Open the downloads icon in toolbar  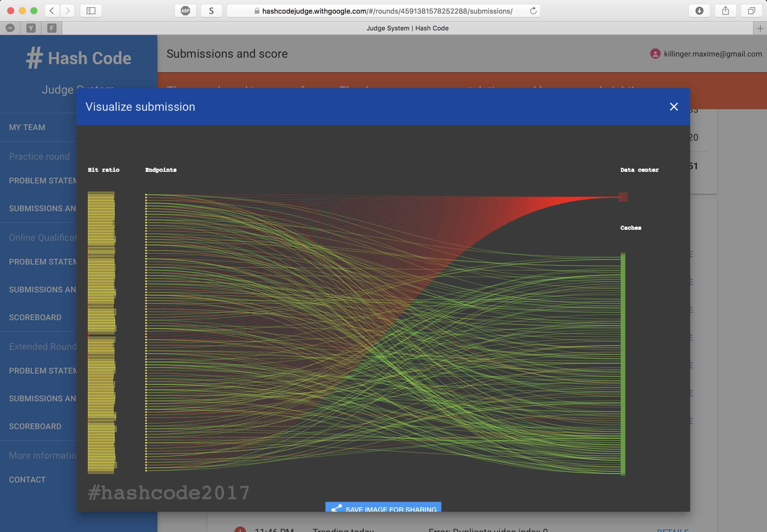[x=699, y=11]
